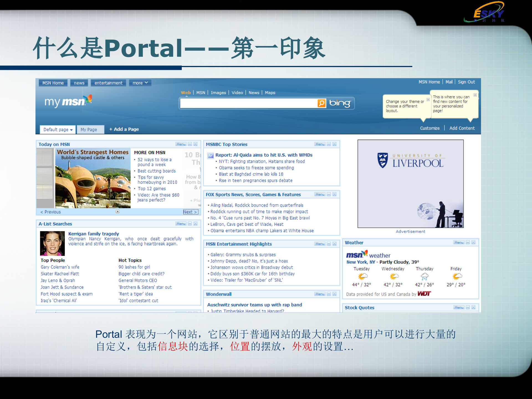The width and height of the screenshot is (532, 399).
Task: Click the carousel position scrubber
Action: pyautogui.click(x=118, y=212)
